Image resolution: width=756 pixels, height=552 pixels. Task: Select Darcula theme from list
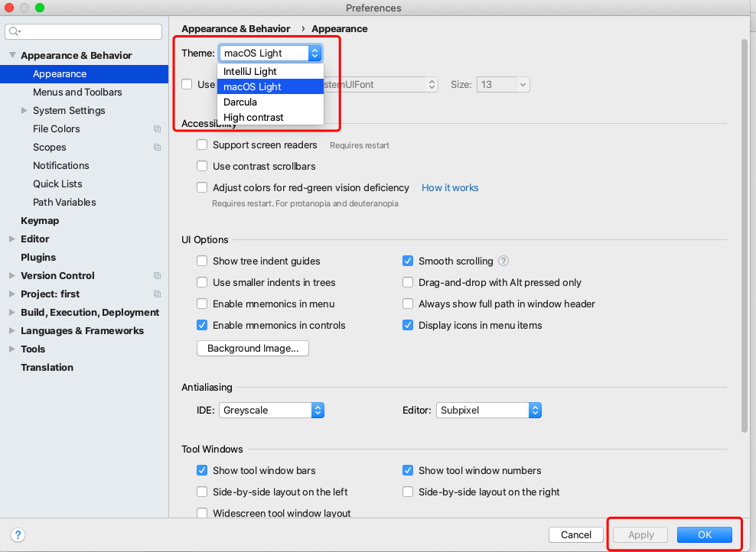270,102
